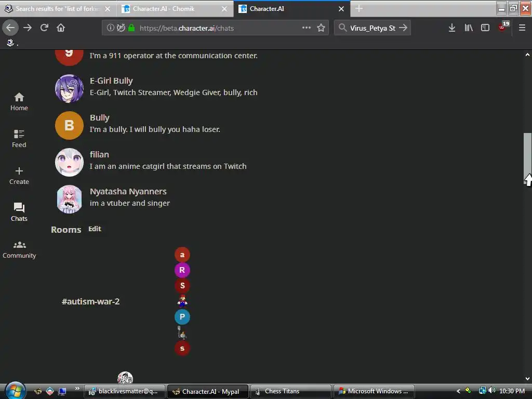The width and height of the screenshot is (532, 399).
Task: Click the browser Forward button
Action: (28, 28)
